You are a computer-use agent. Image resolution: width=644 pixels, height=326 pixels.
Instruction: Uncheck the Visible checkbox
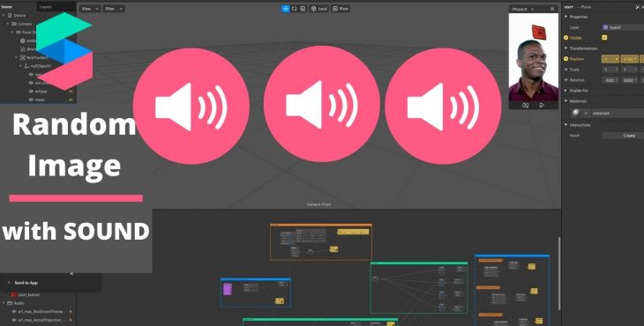pyautogui.click(x=604, y=38)
